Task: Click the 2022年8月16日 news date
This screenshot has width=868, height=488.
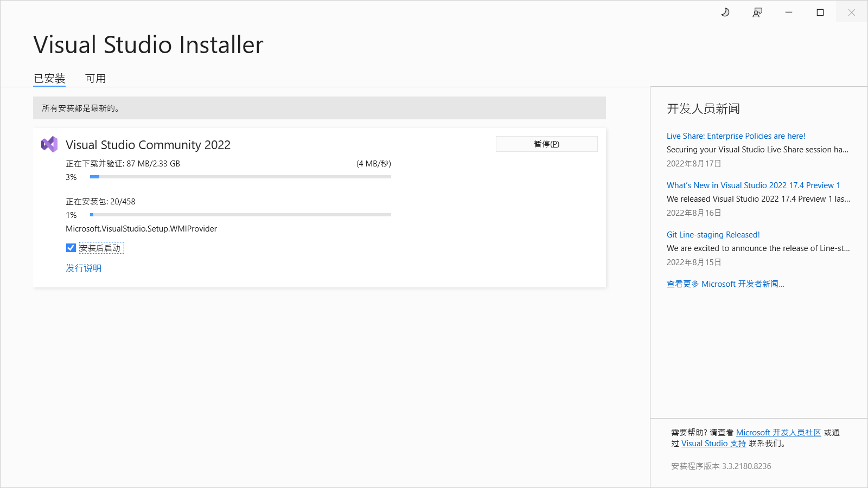Action: (x=694, y=213)
